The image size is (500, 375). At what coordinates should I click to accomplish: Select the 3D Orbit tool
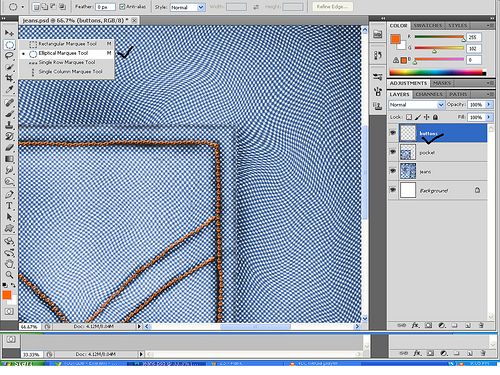9,252
